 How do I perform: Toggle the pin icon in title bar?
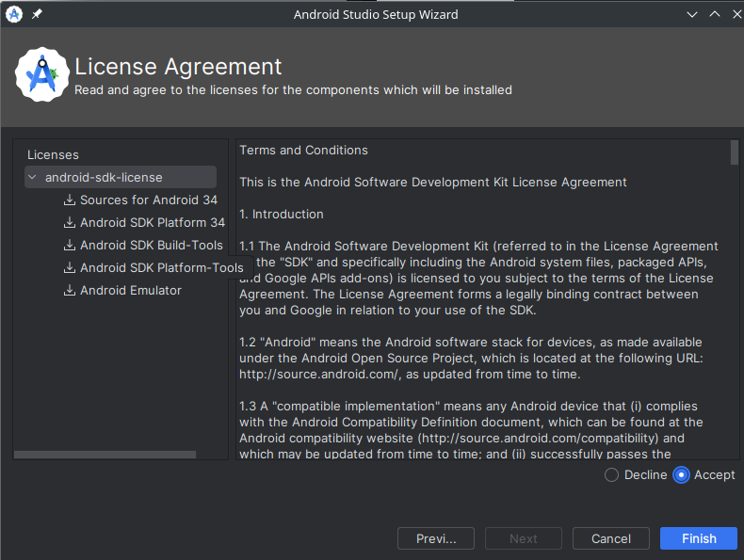pos(37,14)
